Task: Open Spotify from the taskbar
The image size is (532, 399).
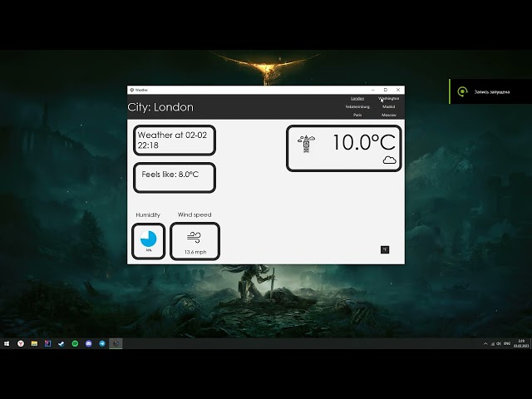Action: 75,343
